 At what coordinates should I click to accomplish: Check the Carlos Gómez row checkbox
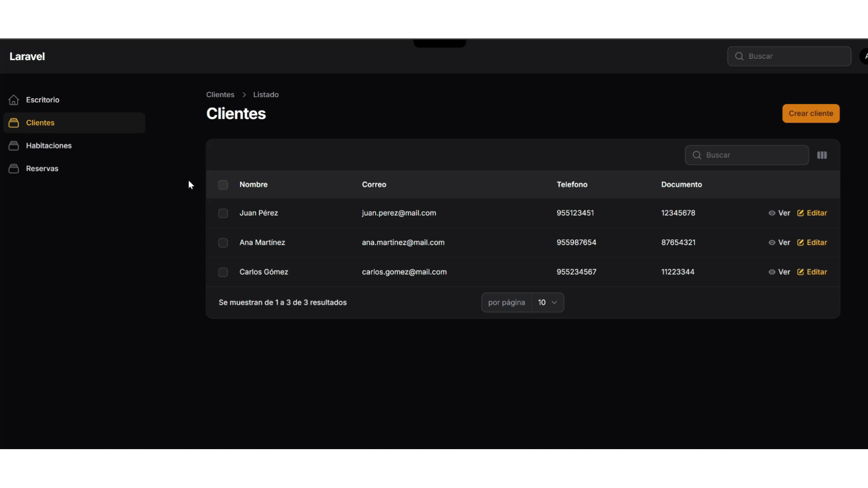point(223,272)
